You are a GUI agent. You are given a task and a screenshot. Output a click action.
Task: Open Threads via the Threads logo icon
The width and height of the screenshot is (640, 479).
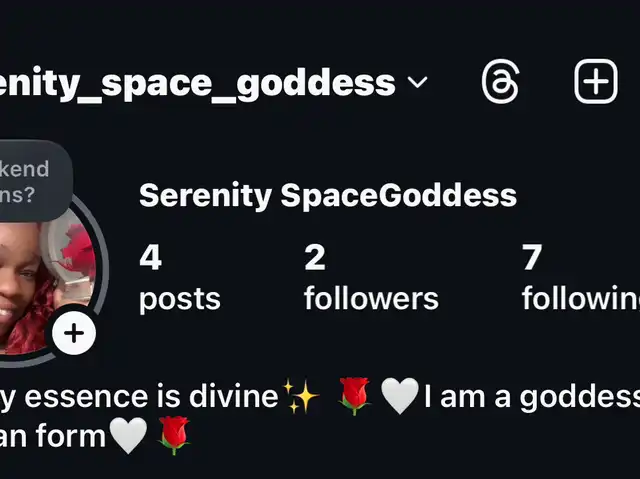click(500, 82)
